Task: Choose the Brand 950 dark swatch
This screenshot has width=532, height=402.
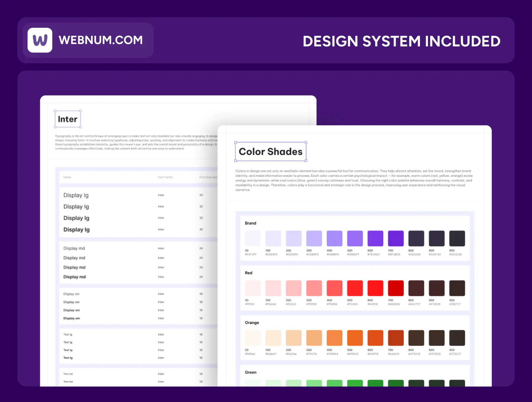Action: [457, 239]
